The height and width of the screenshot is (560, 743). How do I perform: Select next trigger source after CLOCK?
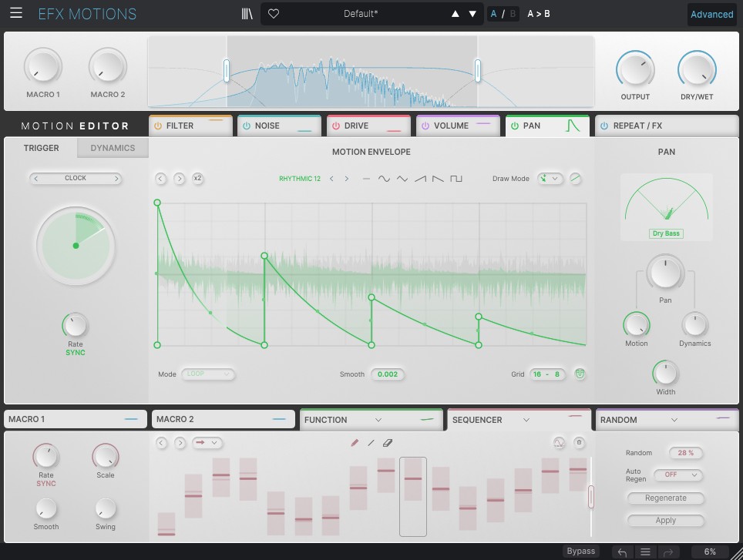(x=116, y=179)
